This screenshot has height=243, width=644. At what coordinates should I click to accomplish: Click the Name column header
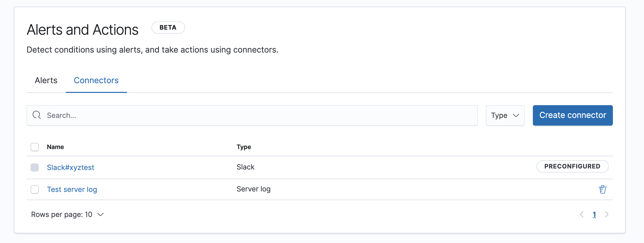55,147
